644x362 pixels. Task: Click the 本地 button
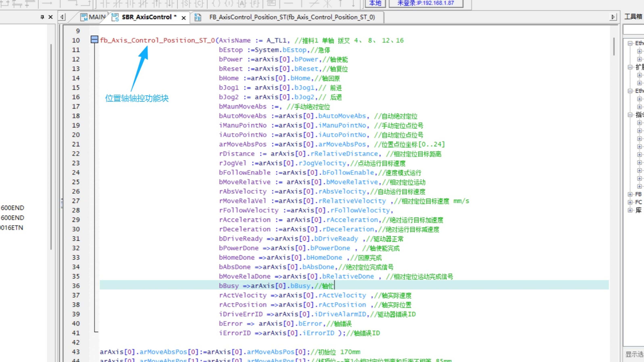(x=375, y=3)
